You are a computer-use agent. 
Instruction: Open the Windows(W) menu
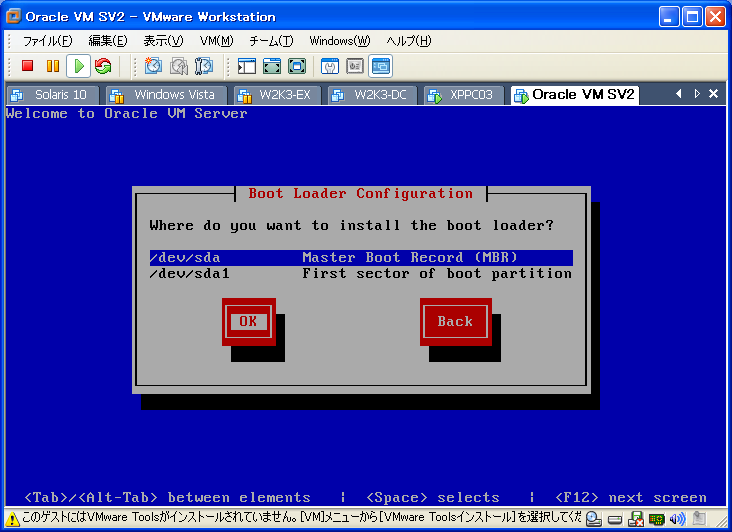pos(339,41)
